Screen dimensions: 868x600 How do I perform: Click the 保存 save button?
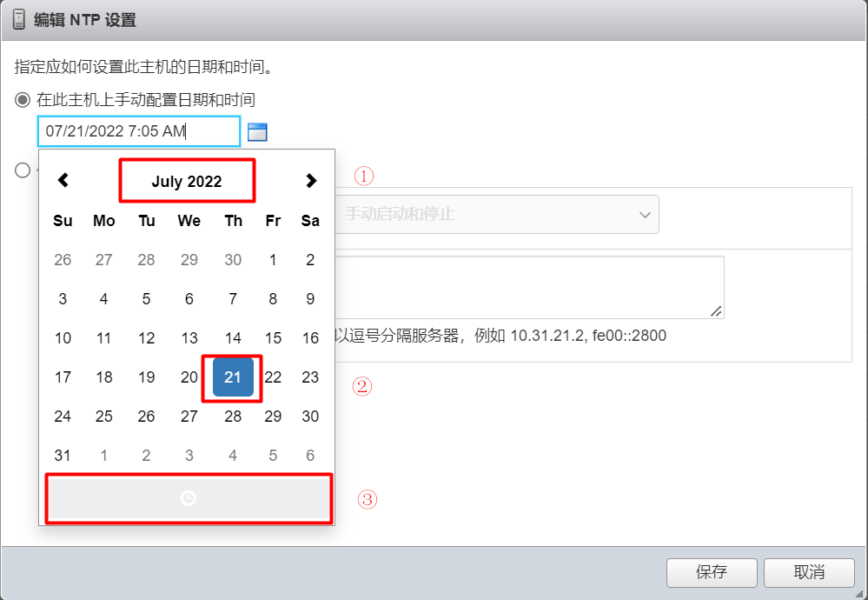point(712,572)
